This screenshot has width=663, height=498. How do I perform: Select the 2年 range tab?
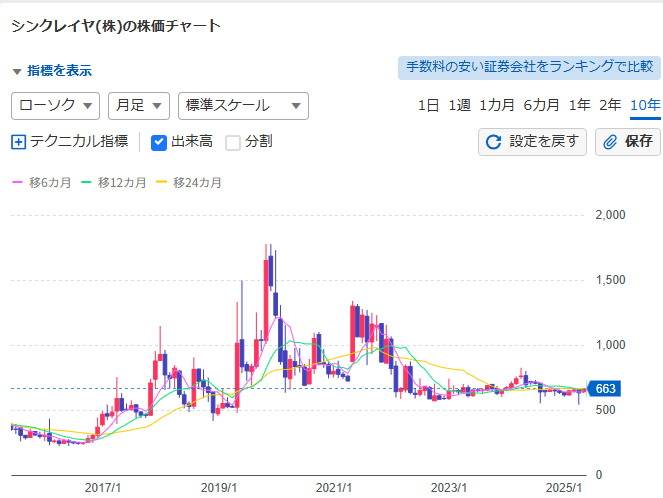(x=610, y=105)
